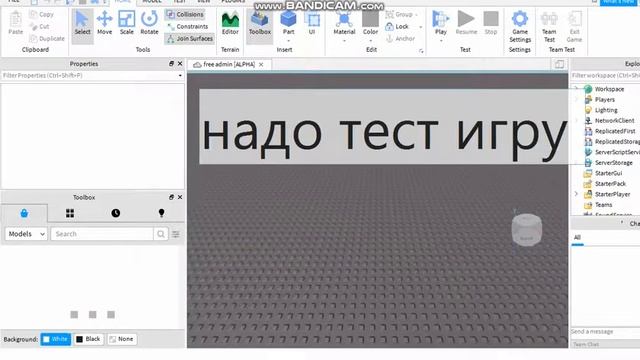
Task: Close the free admin [ALPHA] tab
Action: (261, 64)
